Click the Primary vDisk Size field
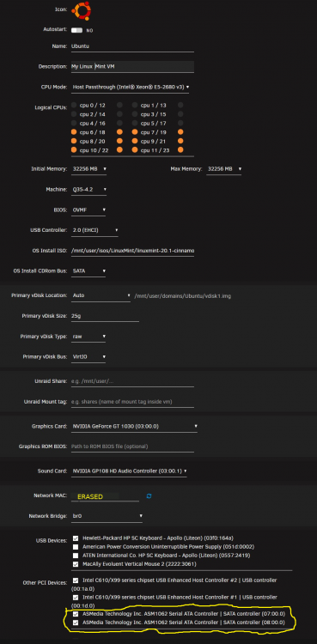The width and height of the screenshot is (317, 644). pyautogui.click(x=105, y=316)
